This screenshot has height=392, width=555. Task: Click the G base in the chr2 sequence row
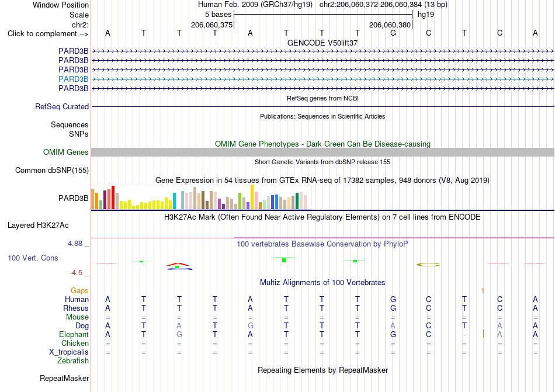(x=393, y=33)
